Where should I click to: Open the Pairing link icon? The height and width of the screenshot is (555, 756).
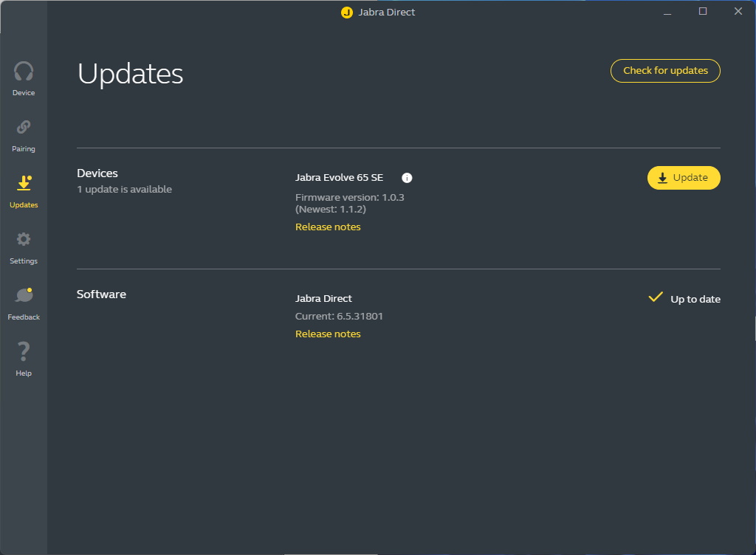point(24,127)
